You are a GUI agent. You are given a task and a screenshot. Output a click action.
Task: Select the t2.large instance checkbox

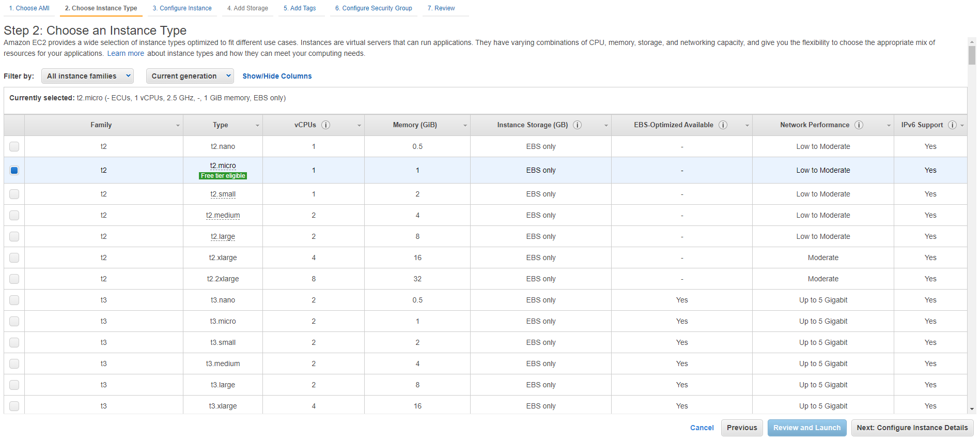pyautogui.click(x=14, y=236)
